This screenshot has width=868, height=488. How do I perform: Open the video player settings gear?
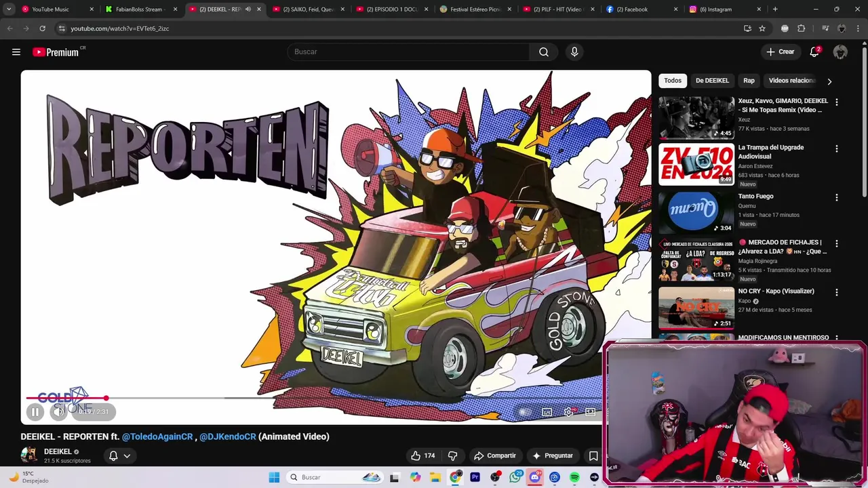(568, 411)
